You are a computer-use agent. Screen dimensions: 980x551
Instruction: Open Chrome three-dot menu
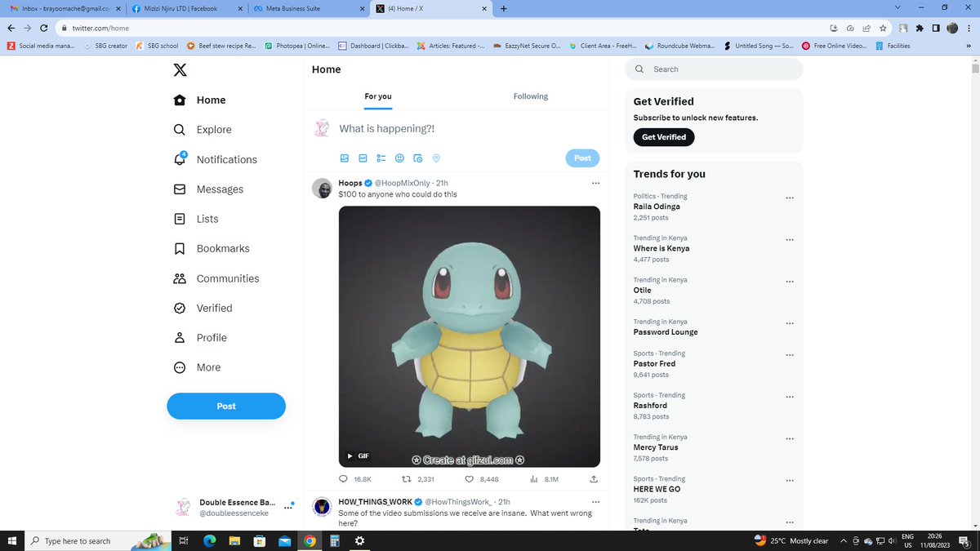969,28
